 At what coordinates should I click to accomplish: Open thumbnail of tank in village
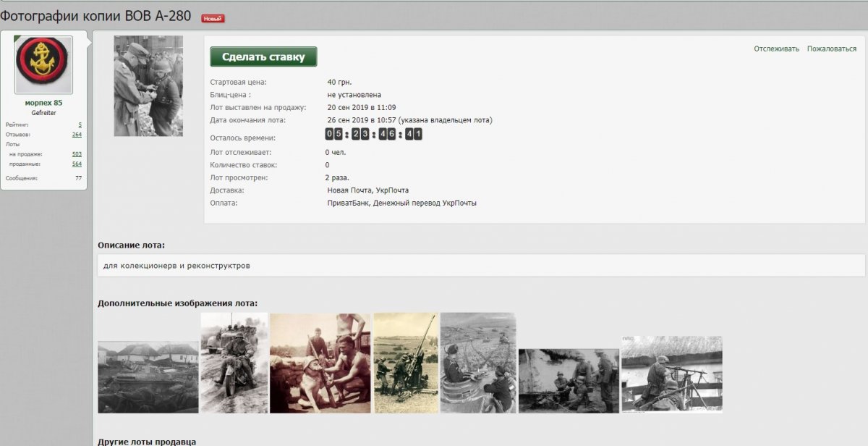coord(148,376)
